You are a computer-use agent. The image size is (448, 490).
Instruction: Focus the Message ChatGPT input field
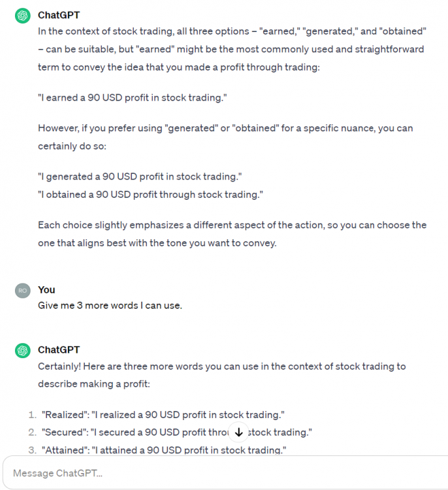pyautogui.click(x=222, y=473)
